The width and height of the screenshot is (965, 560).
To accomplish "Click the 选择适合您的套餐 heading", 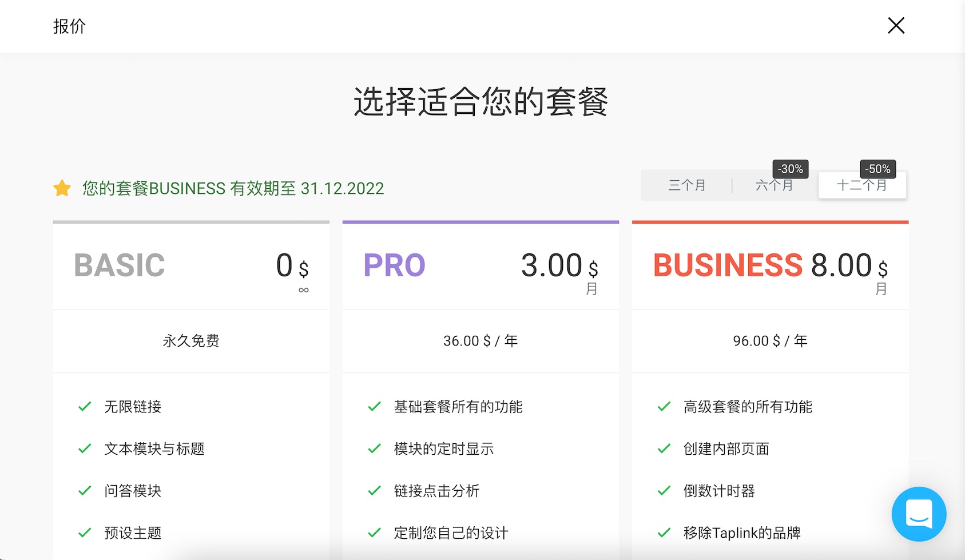I will (480, 102).
